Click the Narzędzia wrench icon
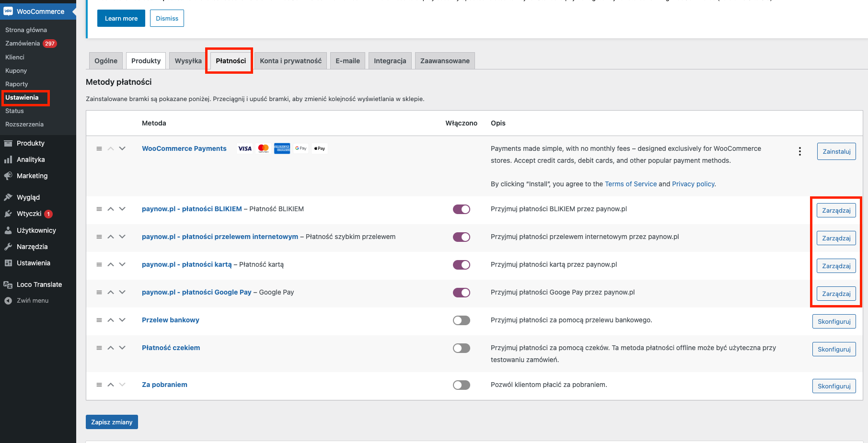The height and width of the screenshot is (443, 868). click(8, 247)
